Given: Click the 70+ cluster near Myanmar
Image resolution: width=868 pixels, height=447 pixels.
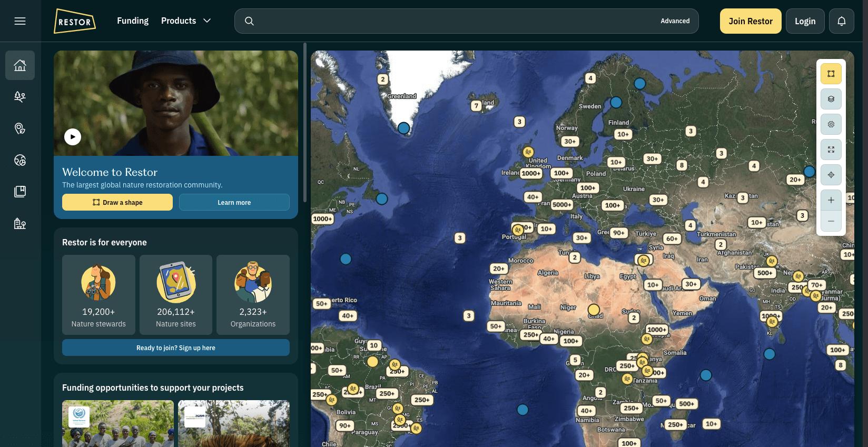Looking at the screenshot, I should click(817, 285).
